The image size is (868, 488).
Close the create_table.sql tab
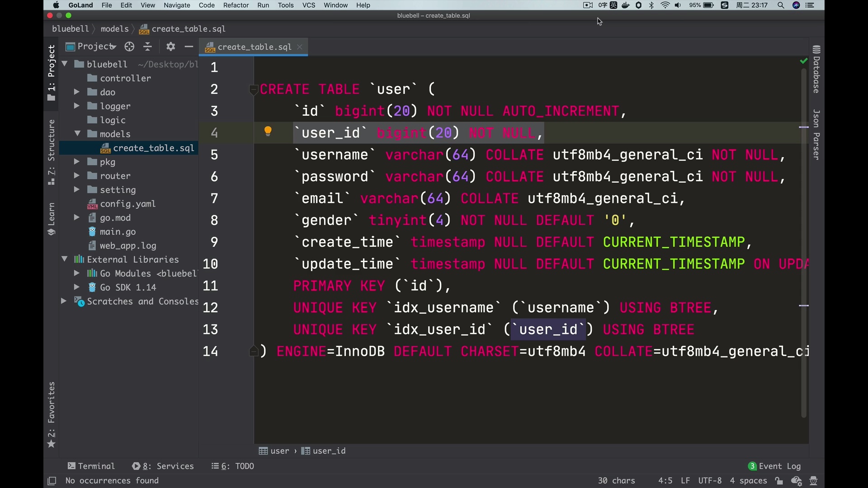[x=300, y=47]
